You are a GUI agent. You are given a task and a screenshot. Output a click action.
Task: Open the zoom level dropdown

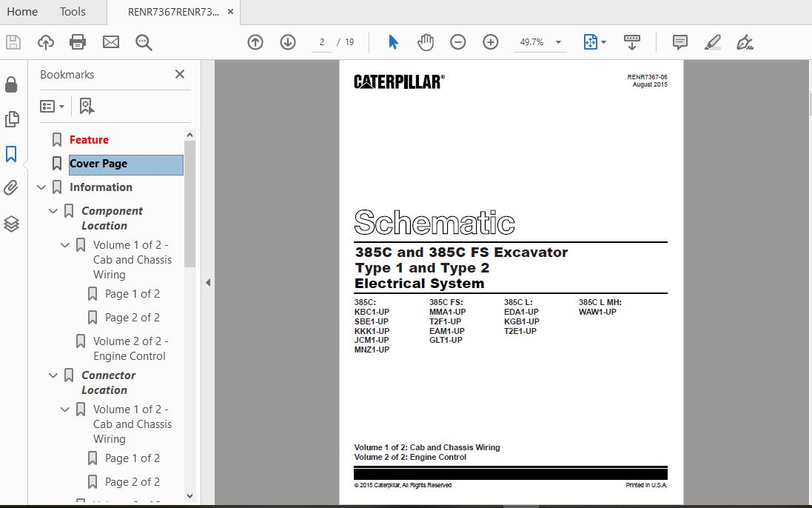(x=558, y=42)
